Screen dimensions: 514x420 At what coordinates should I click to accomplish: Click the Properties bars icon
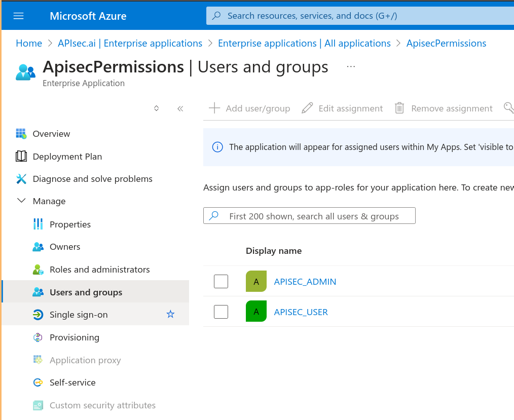pos(38,224)
